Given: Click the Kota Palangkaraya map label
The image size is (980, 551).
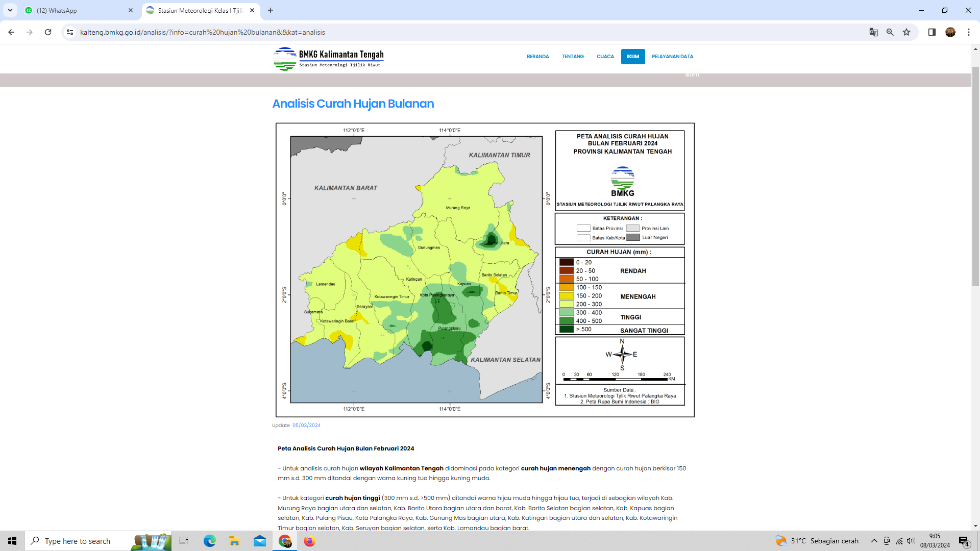Looking at the screenshot, I should click(x=437, y=295).
